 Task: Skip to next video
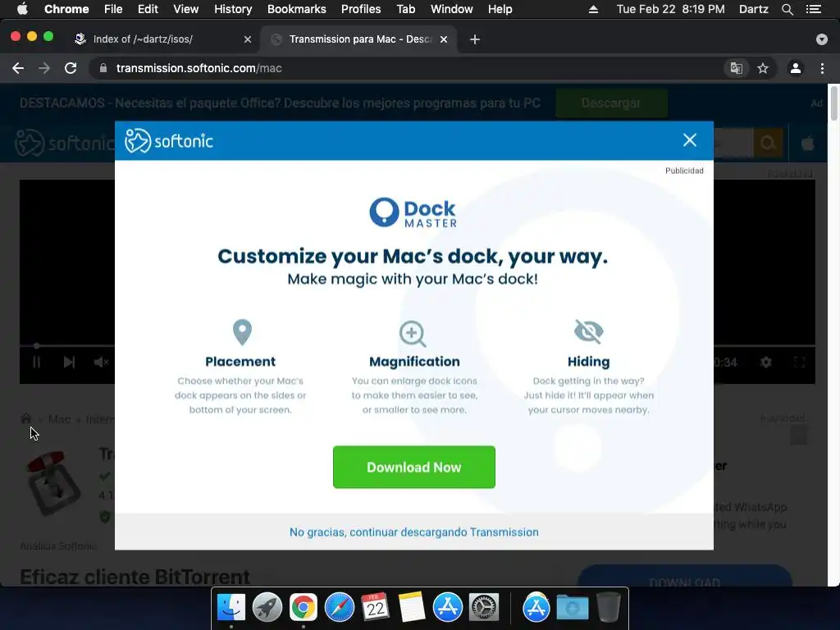click(69, 362)
